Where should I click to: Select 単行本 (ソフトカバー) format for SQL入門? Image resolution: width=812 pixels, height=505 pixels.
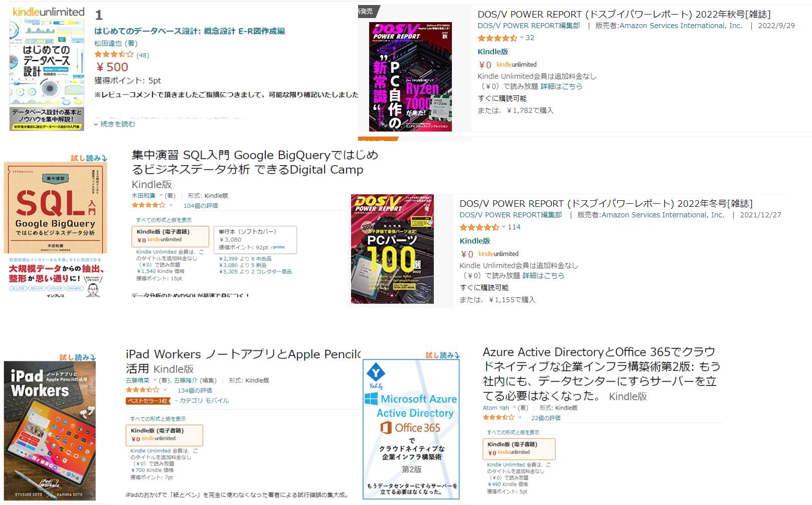255,239
